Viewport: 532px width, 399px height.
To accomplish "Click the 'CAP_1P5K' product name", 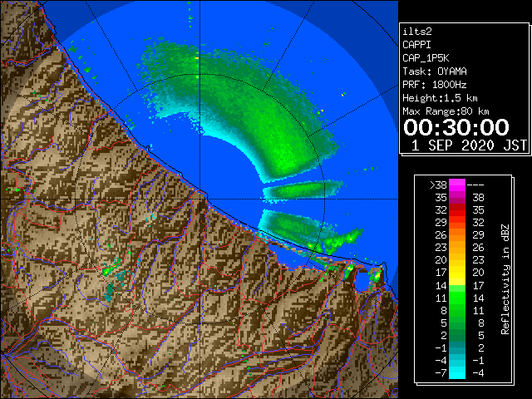I will (426, 58).
